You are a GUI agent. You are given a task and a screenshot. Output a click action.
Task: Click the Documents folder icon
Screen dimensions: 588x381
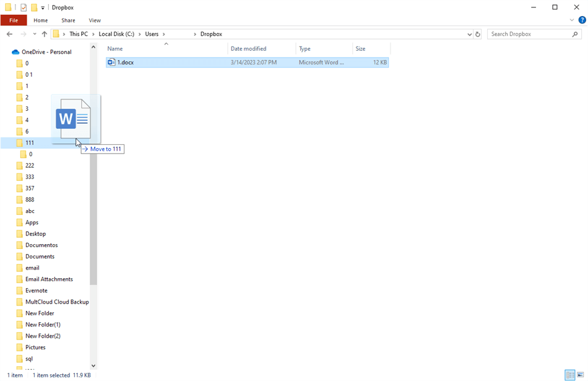(20, 256)
